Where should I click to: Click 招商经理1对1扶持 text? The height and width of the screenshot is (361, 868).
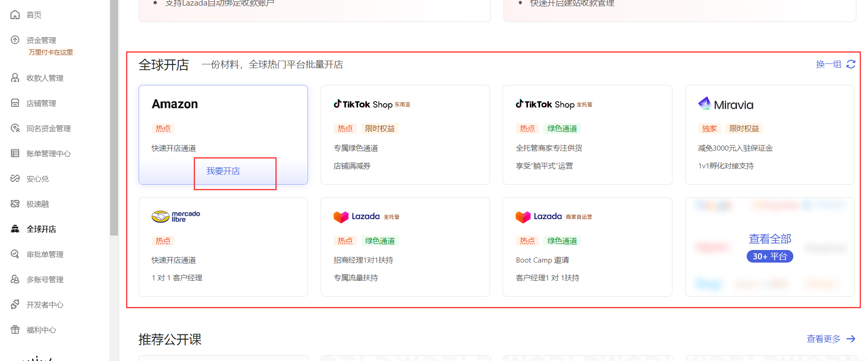[363, 260]
